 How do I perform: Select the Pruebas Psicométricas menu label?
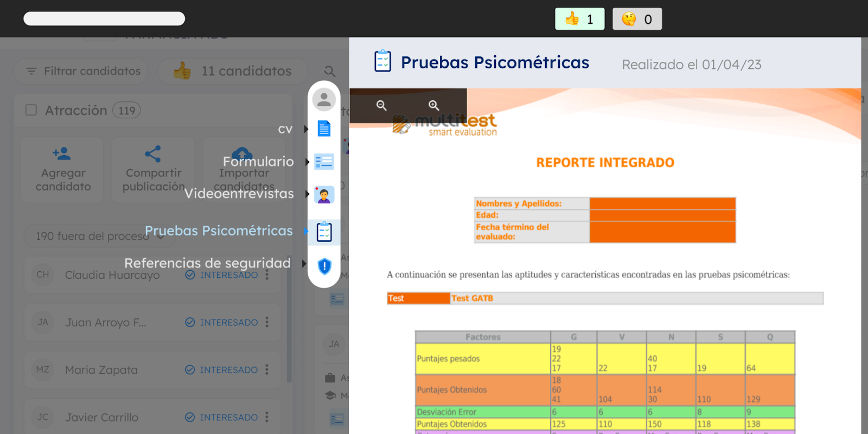(x=219, y=231)
